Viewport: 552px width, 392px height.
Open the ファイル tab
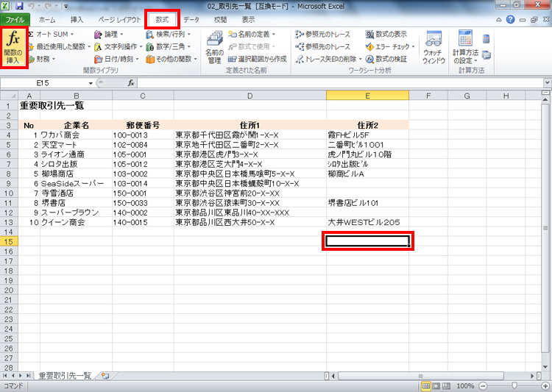coord(15,20)
